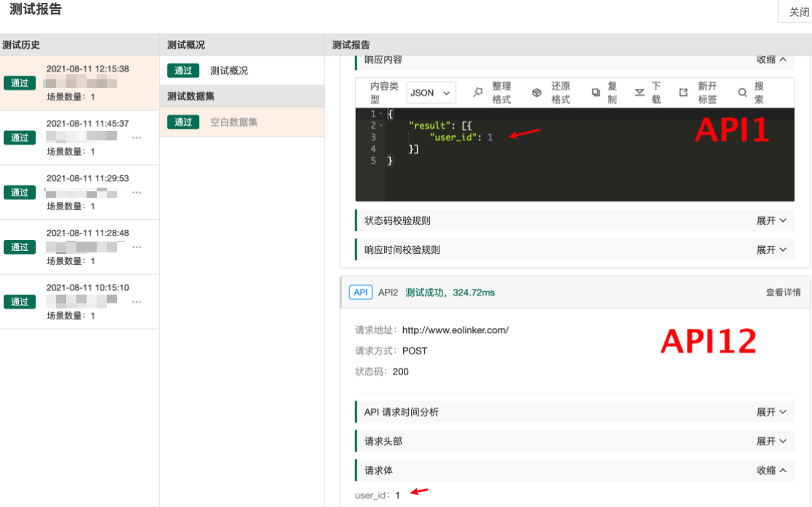Collapse the 请求体 section
This screenshot has width=812, height=507.
point(771,471)
